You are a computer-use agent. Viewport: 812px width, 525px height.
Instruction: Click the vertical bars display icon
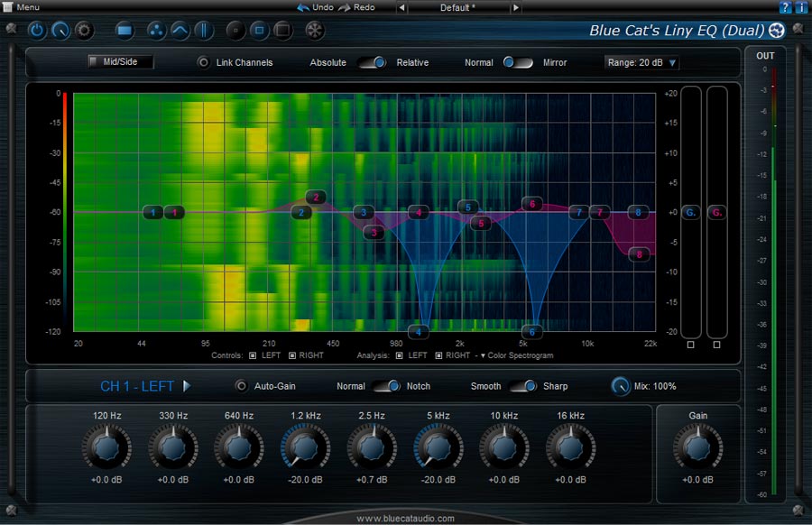pos(204,30)
